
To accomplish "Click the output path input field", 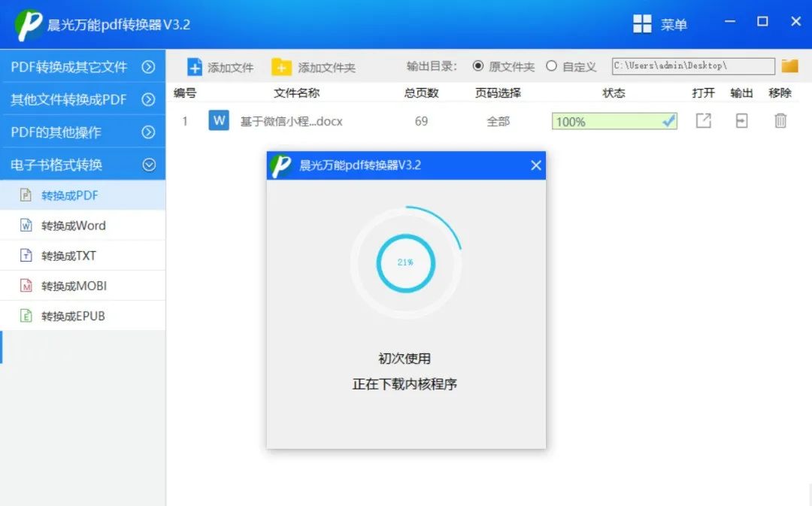I will (x=693, y=65).
